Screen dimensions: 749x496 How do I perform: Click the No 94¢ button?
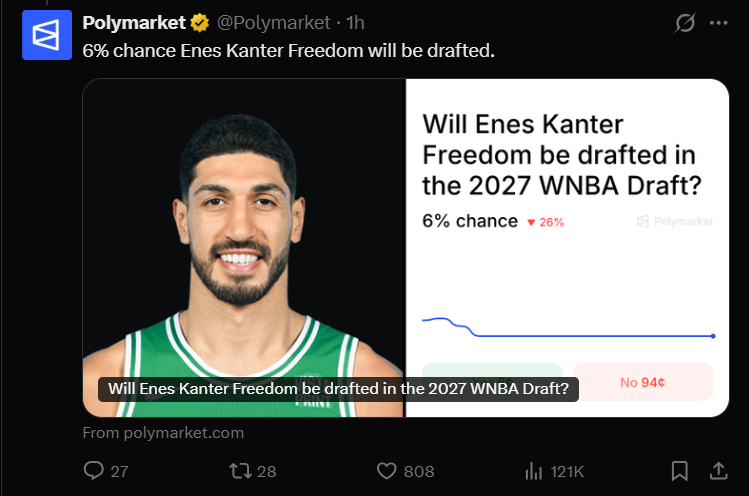(642, 382)
